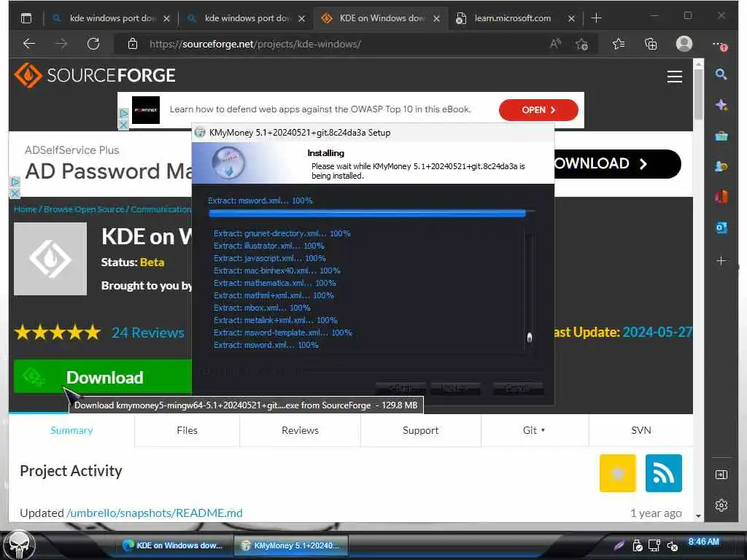Open Edge sidebar search icon

point(721,74)
